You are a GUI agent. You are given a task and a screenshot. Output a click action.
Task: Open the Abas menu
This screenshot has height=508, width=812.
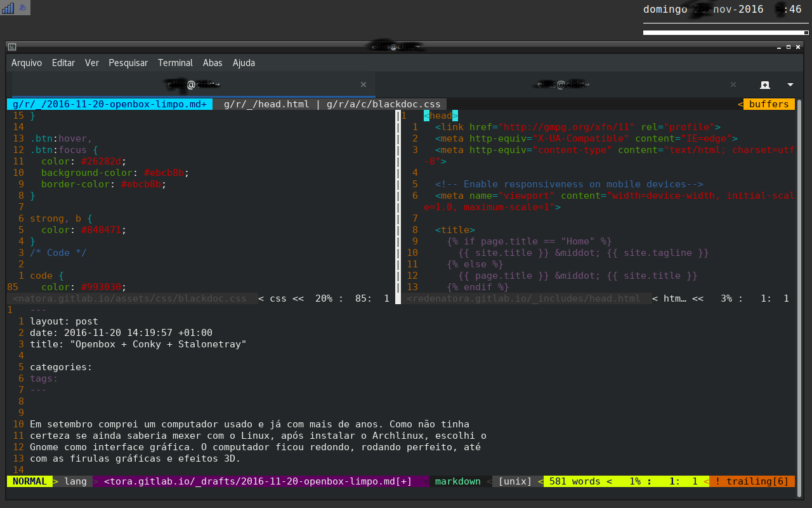pyautogui.click(x=213, y=63)
